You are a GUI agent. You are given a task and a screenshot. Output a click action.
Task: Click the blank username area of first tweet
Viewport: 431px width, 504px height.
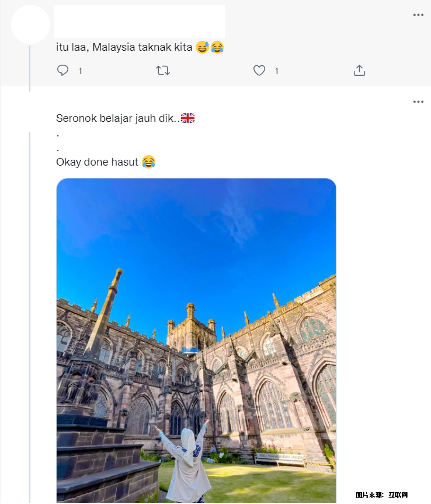tap(140, 21)
